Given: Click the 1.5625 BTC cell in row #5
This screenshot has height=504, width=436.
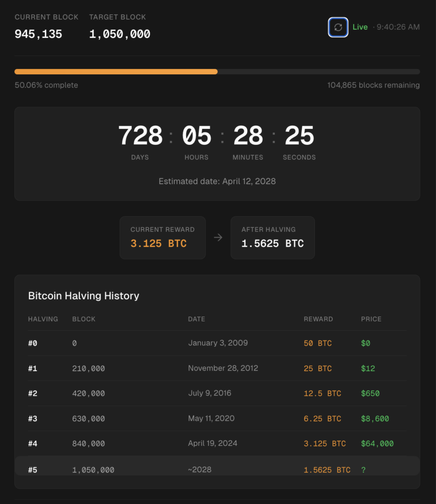Looking at the screenshot, I should 327,470.
